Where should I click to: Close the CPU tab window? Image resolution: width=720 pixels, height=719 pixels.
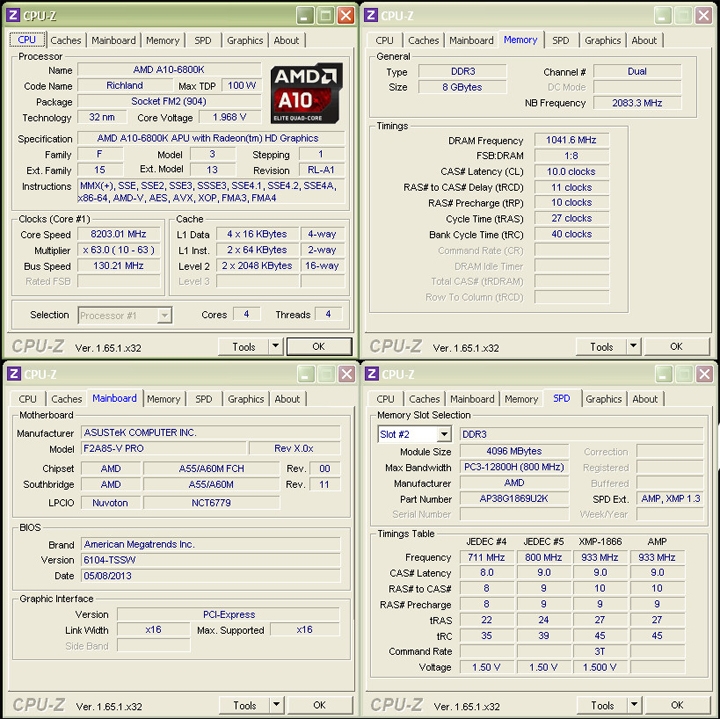coord(346,16)
